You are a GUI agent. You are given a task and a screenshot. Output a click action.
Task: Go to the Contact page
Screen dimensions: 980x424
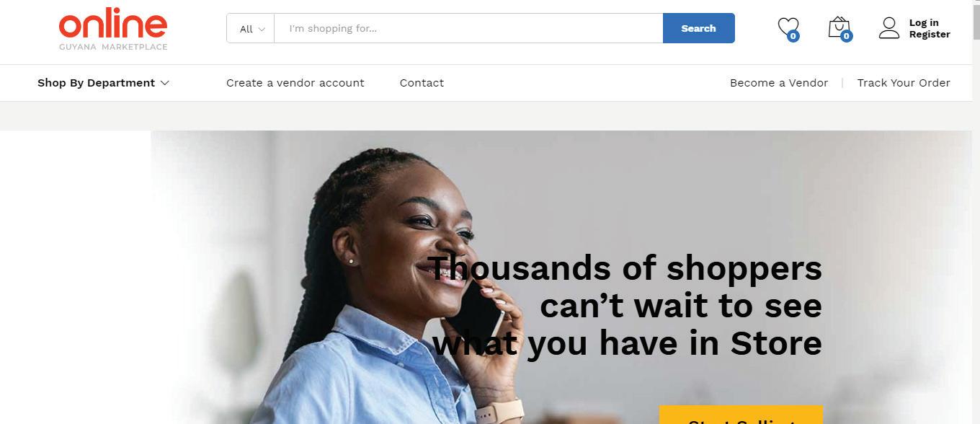(x=422, y=83)
